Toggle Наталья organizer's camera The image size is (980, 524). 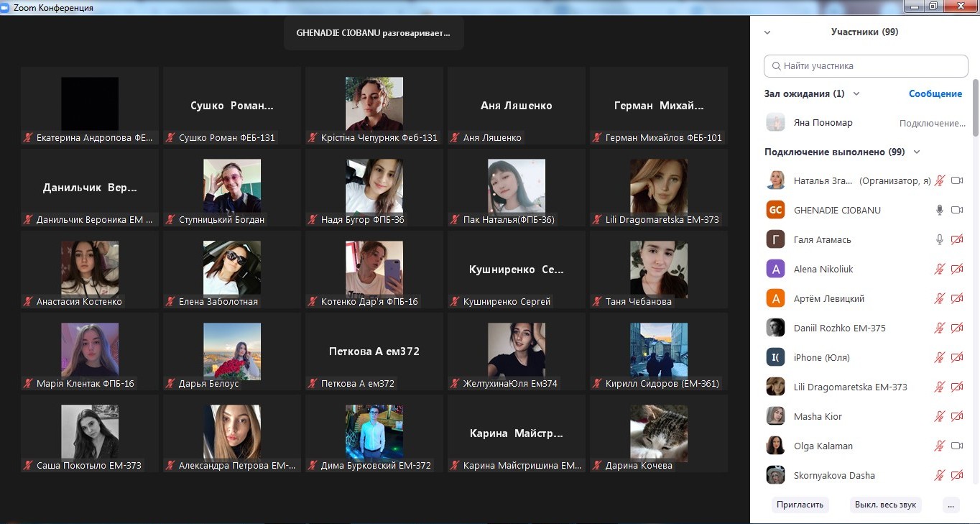[x=956, y=180]
